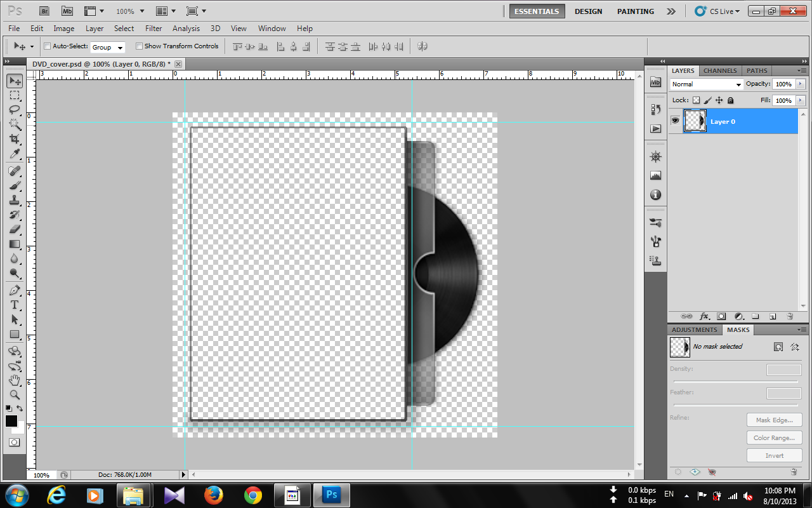Enable Show Transform Controls

[139, 46]
